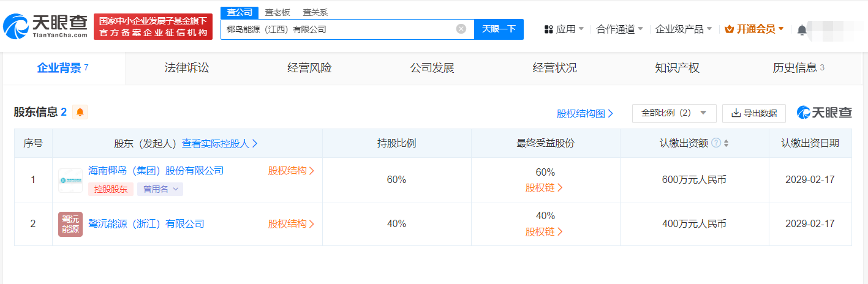Sort by 认缴出资额 column arrows

726,143
